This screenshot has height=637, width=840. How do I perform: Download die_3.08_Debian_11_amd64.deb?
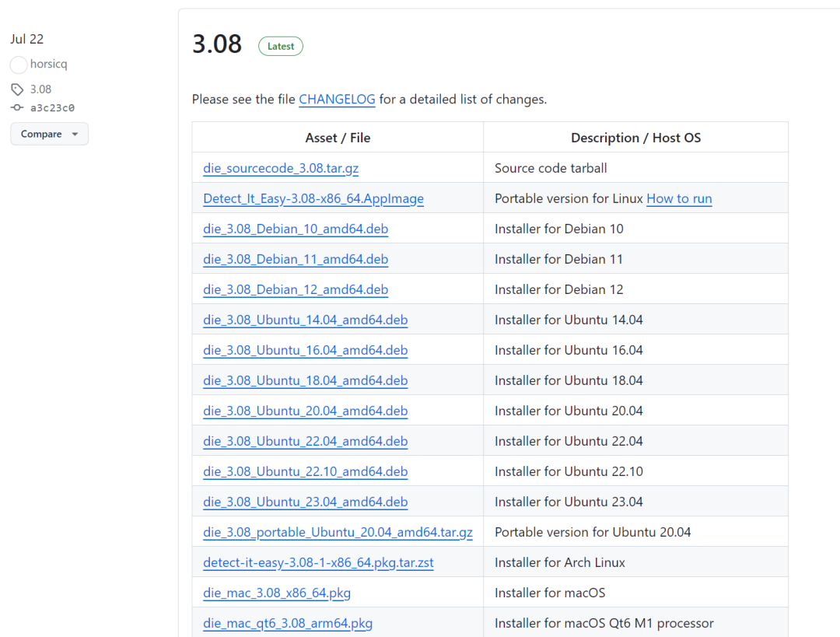(296, 259)
